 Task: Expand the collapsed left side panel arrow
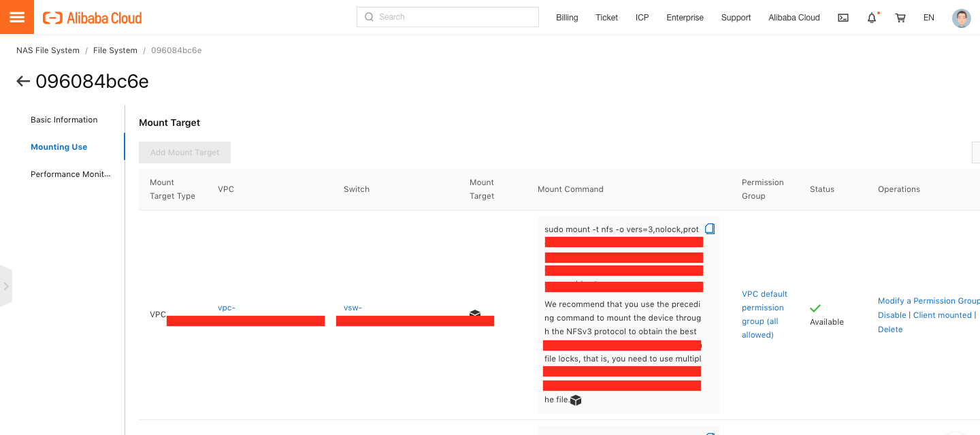point(6,286)
